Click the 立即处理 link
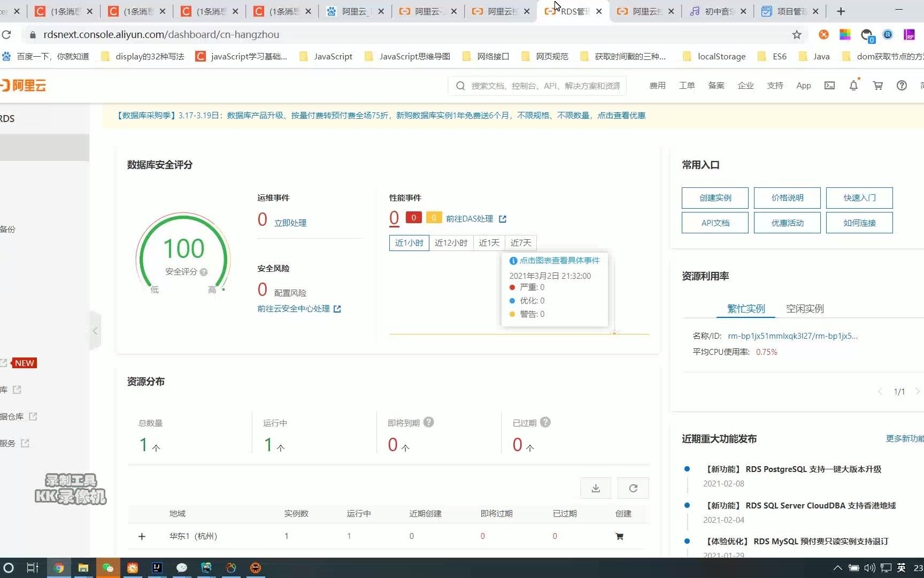The image size is (924, 578). (x=290, y=223)
